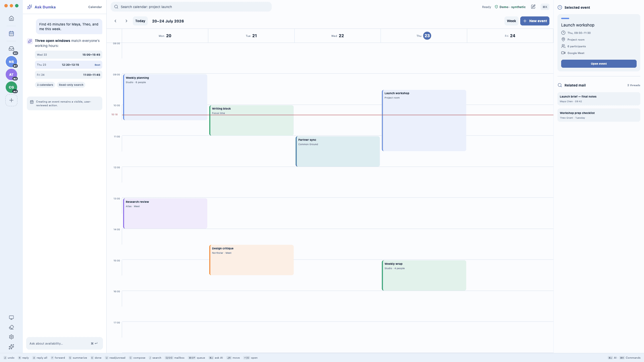Click the AI sparkle icon at sidebar bottom
Viewport: 644px width, 362px height.
[11, 347]
